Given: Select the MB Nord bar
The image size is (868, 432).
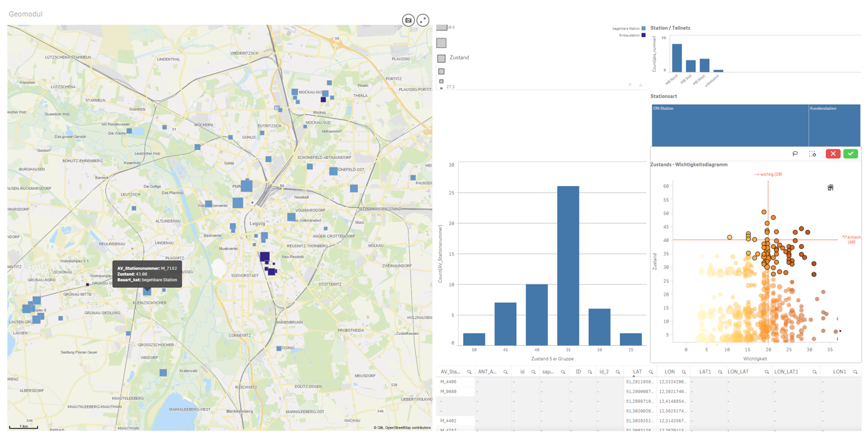Looking at the screenshot, I should pyautogui.click(x=677, y=58).
